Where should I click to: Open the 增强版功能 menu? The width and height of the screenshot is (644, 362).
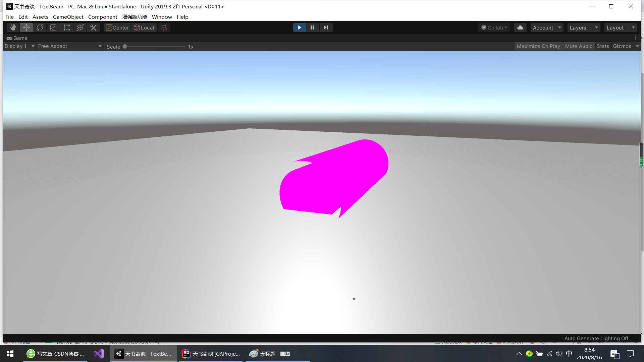pyautogui.click(x=135, y=17)
